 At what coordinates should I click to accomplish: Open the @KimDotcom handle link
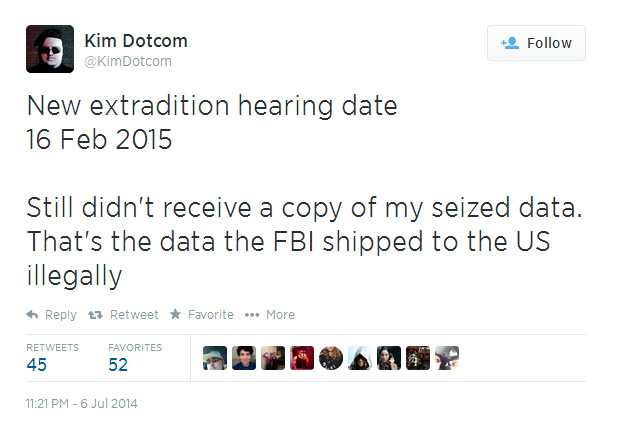129,62
